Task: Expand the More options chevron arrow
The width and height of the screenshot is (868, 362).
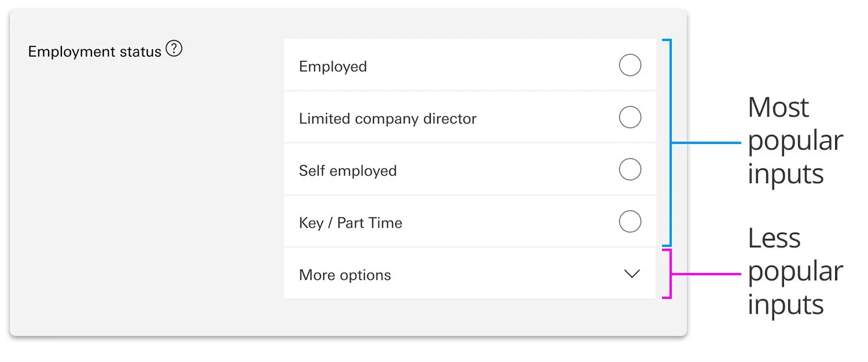Action: pyautogui.click(x=632, y=274)
